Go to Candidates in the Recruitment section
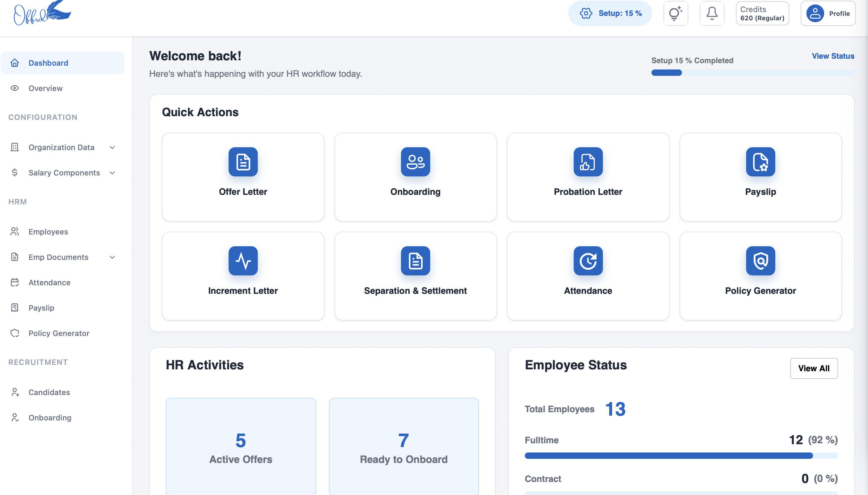Image resolution: width=868 pixels, height=495 pixels. (x=49, y=392)
